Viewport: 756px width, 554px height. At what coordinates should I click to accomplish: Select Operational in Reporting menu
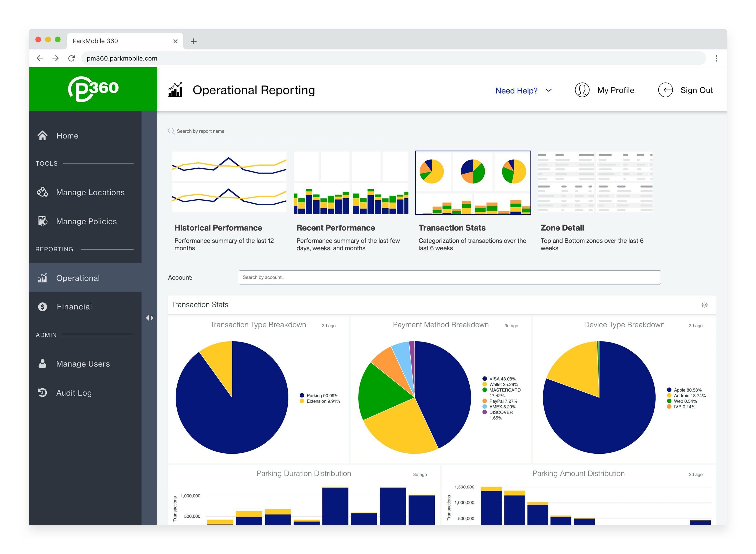(78, 278)
